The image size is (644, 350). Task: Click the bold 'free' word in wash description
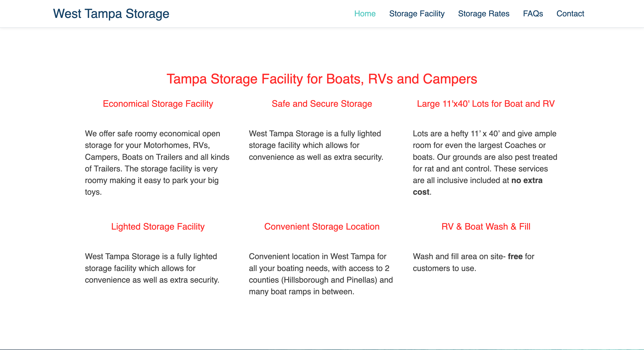point(515,256)
